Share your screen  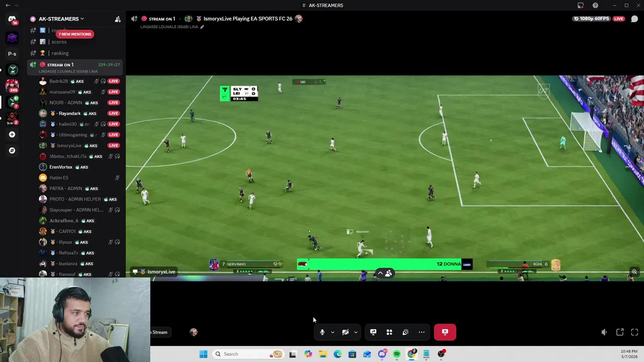point(373,332)
